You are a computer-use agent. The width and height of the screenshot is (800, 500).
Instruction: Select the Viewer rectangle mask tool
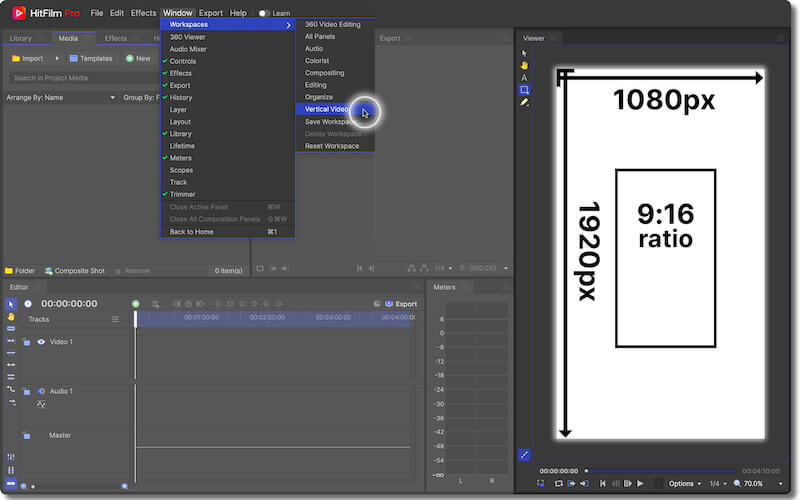click(x=524, y=90)
